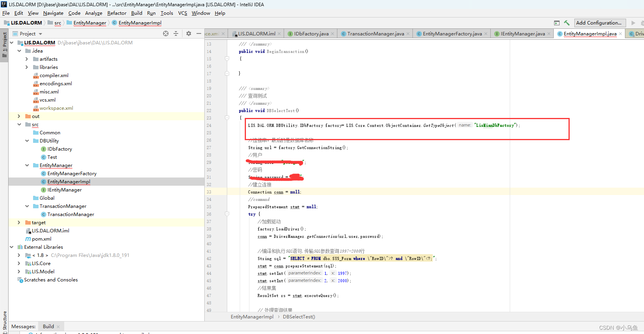Hide the Project panel with minimize icon
The image size is (644, 334).
tap(198, 33)
